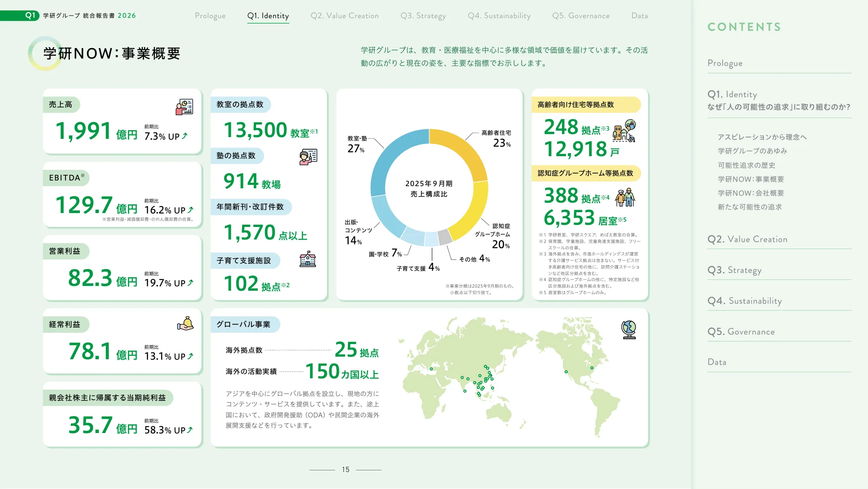Click the 914 教場 figure

[252, 181]
